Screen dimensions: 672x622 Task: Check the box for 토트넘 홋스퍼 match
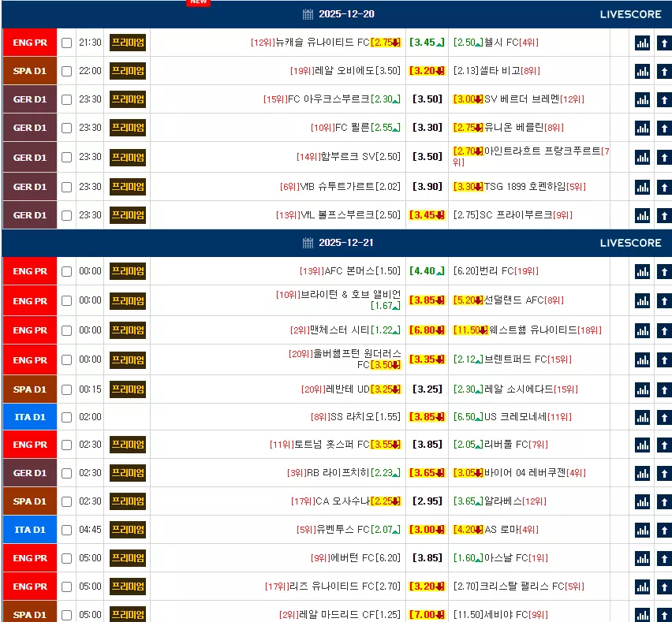tap(66, 445)
